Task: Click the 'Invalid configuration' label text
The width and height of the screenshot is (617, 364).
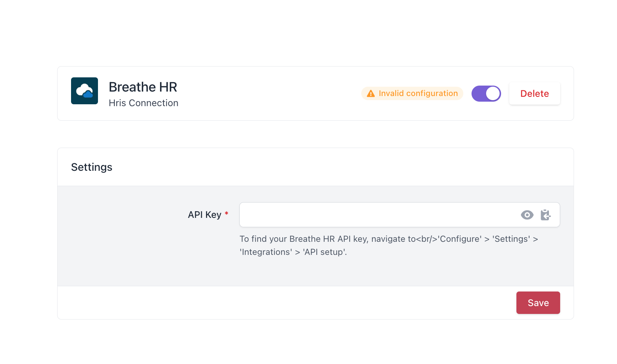Action: click(x=418, y=93)
